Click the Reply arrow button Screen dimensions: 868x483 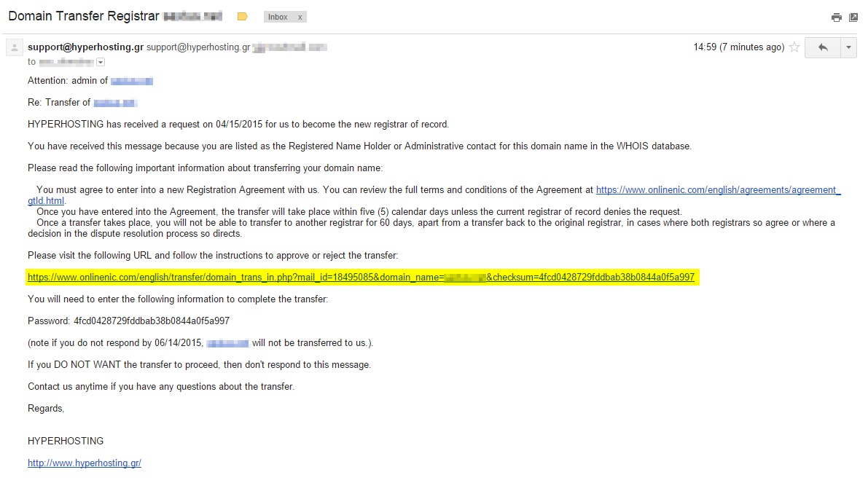823,47
